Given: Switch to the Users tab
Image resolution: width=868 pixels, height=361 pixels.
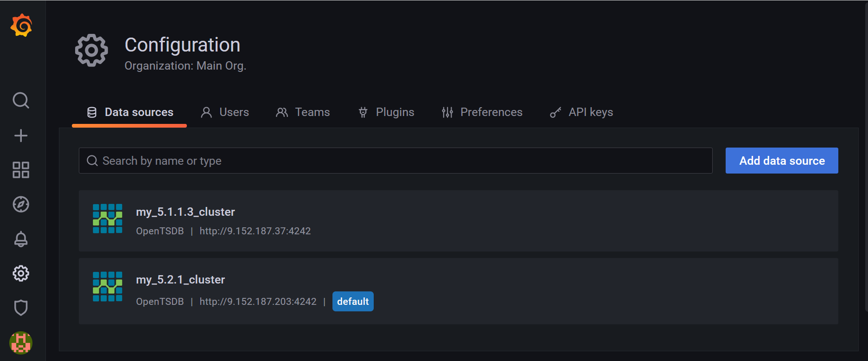Looking at the screenshot, I should [x=225, y=112].
